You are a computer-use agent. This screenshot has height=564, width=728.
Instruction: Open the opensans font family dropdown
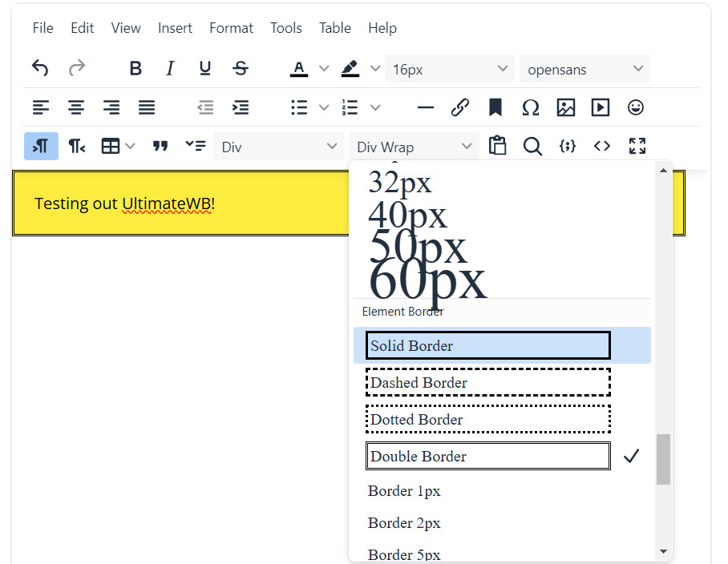point(584,69)
